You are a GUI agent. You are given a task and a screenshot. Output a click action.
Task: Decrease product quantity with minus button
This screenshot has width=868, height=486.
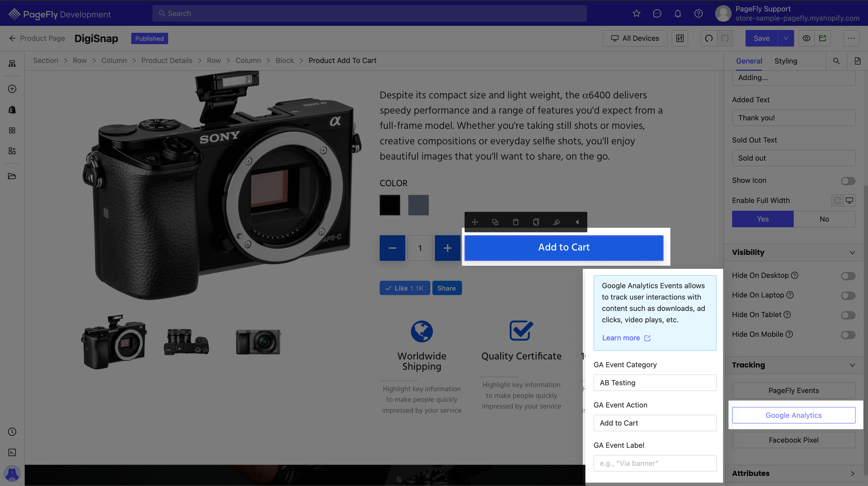pos(392,248)
